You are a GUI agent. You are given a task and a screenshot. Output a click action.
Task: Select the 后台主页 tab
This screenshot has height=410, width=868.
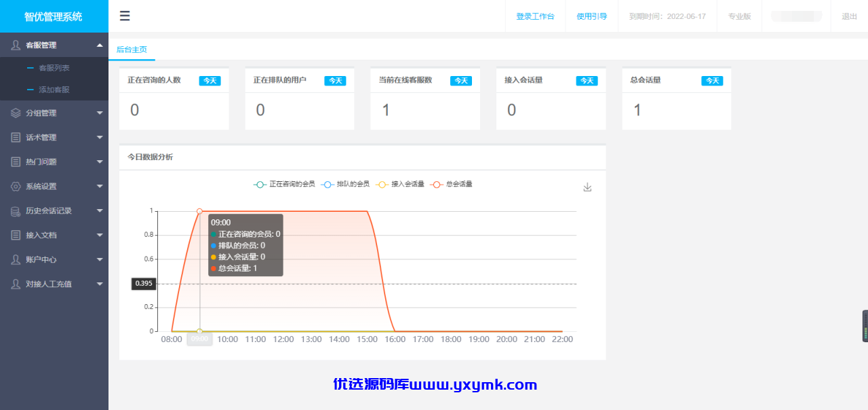(x=132, y=50)
